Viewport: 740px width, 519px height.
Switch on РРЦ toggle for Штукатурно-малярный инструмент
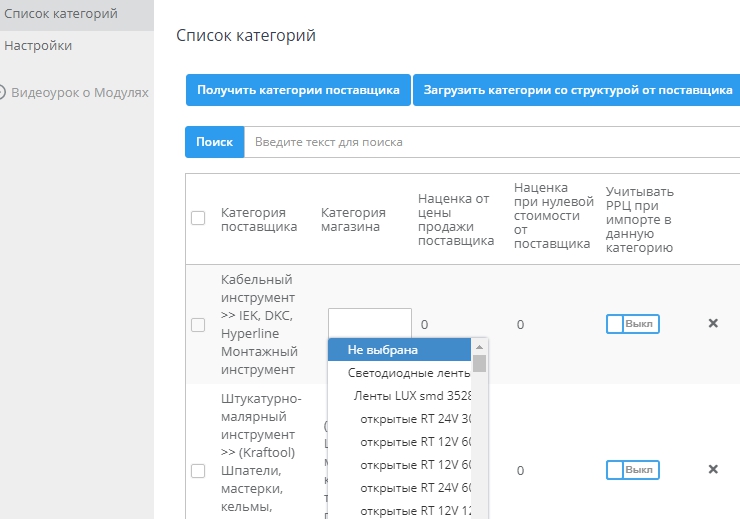[x=632, y=470]
